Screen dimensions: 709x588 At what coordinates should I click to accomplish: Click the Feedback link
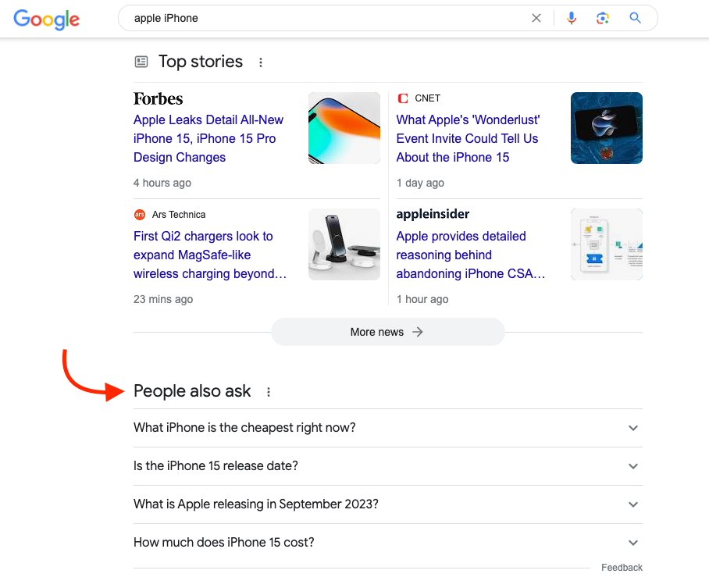622,568
